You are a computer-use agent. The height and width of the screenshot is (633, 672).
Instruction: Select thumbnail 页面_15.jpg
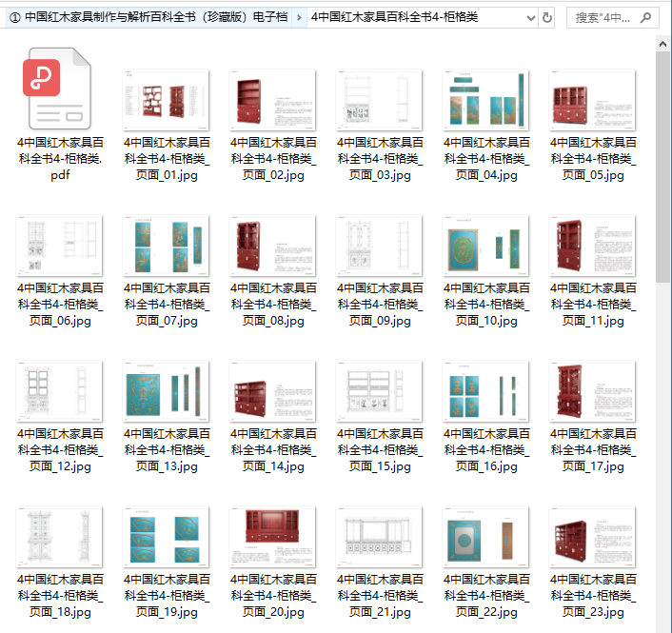click(379, 392)
